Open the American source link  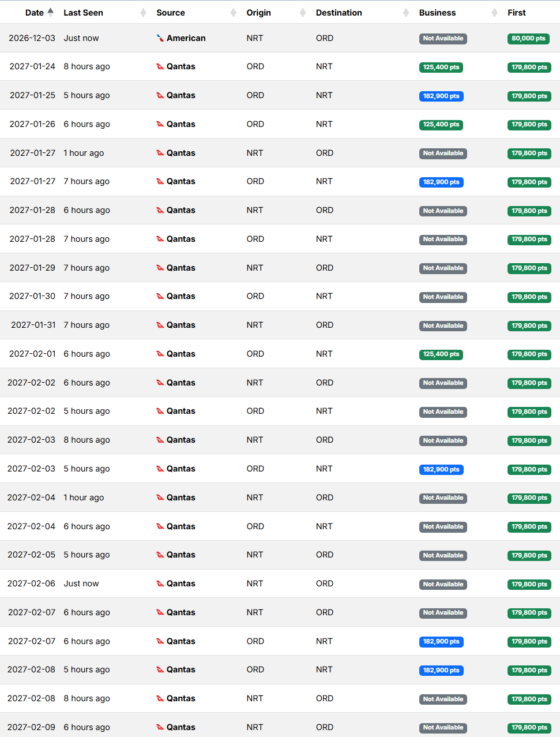186,38
